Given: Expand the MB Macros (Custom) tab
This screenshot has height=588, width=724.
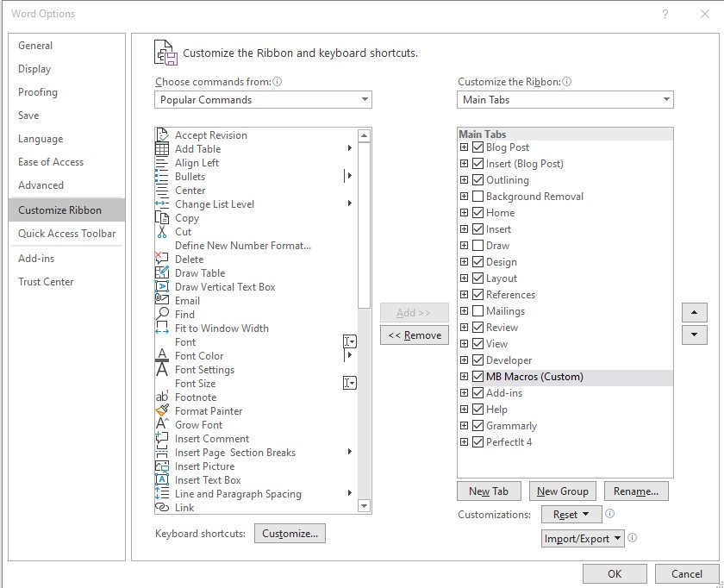Looking at the screenshot, I should (465, 377).
